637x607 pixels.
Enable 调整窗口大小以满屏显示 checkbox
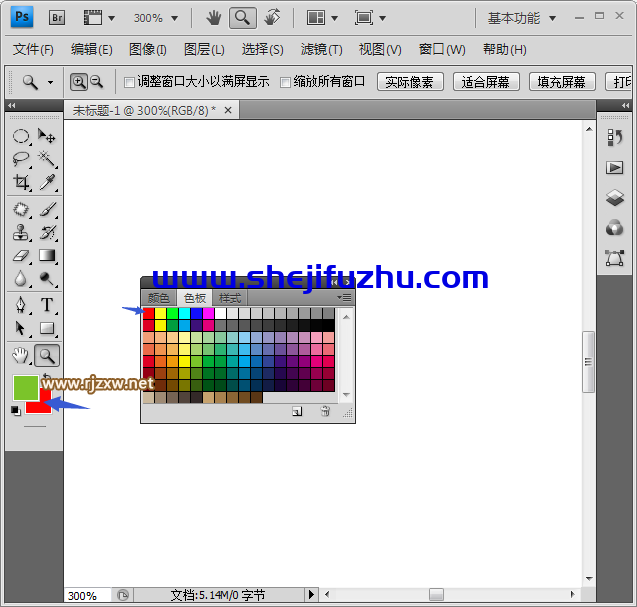(129, 82)
